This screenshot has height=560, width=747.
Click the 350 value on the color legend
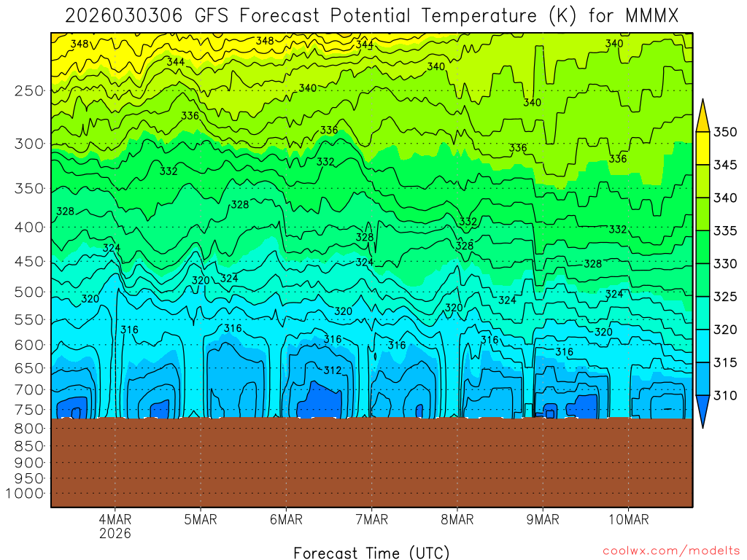tap(725, 132)
